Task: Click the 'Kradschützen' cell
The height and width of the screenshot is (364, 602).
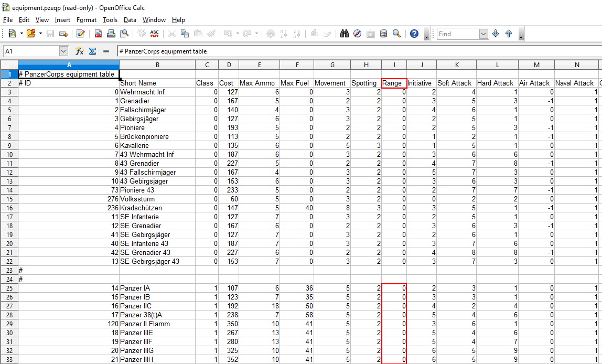Action: coord(157,208)
